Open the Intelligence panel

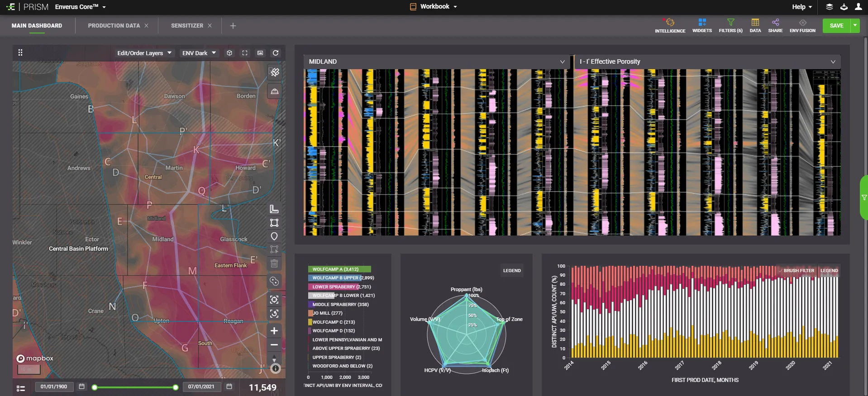click(x=670, y=26)
